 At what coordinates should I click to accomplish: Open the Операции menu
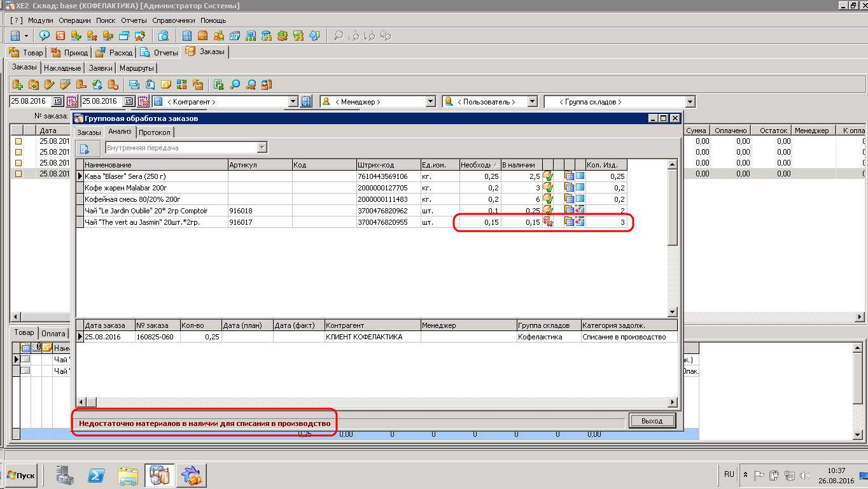(x=74, y=20)
